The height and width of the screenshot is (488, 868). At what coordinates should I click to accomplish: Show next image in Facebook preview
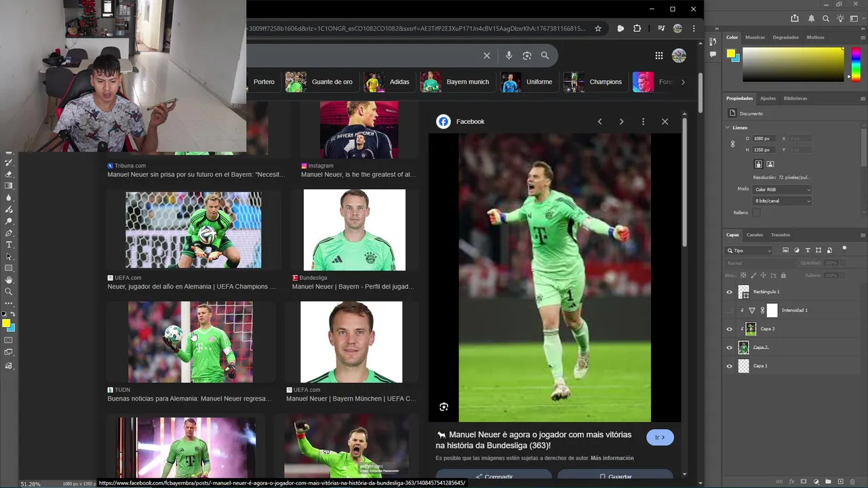[x=621, y=121]
